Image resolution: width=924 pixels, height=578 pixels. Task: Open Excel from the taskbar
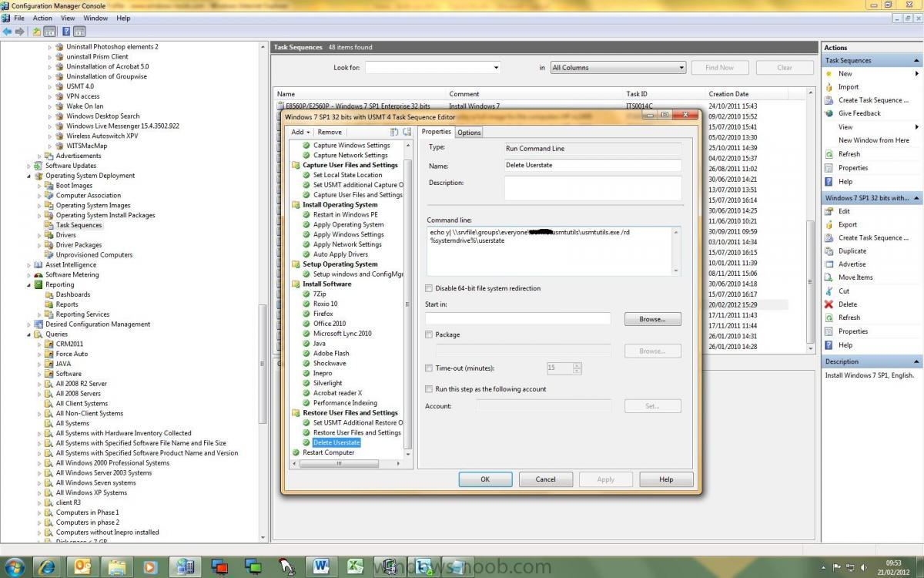(x=355, y=566)
